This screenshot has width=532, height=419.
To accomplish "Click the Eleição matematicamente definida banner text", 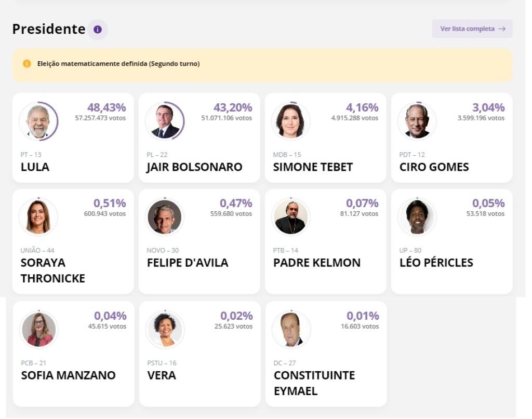I will 118,64.
